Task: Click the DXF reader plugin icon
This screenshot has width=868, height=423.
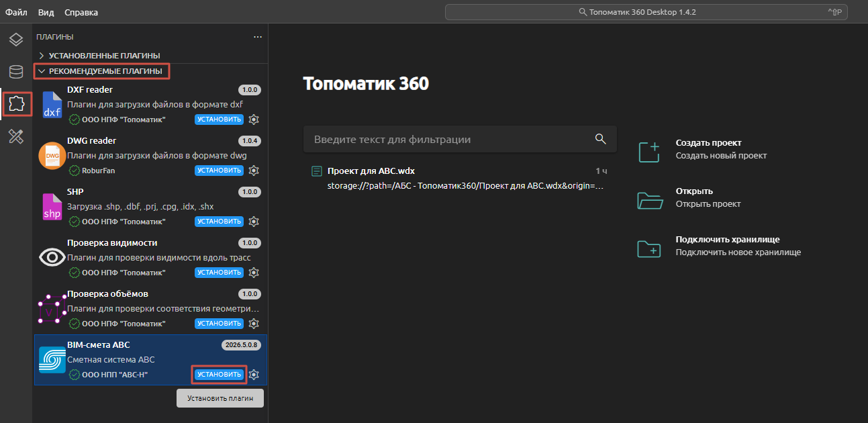Action: click(x=52, y=105)
